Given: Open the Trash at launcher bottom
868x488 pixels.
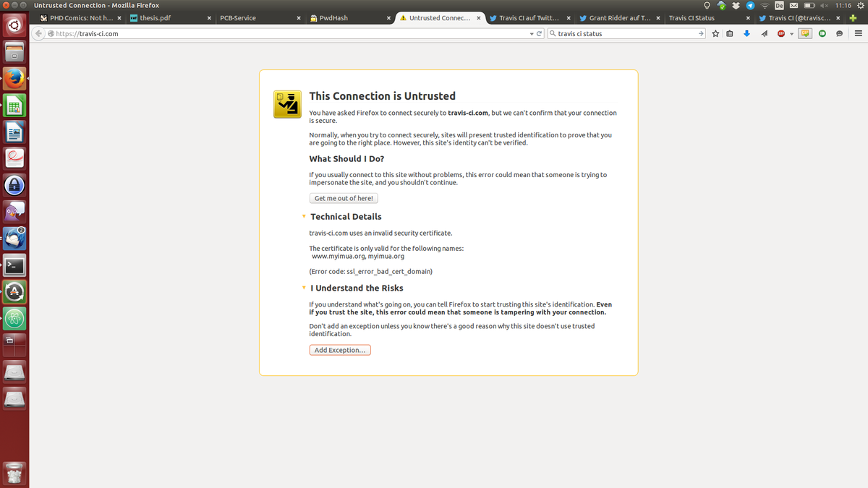Looking at the screenshot, I should click(14, 474).
